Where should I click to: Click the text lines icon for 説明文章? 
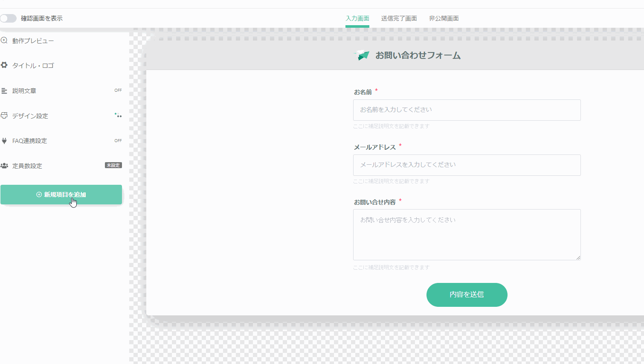(4, 91)
